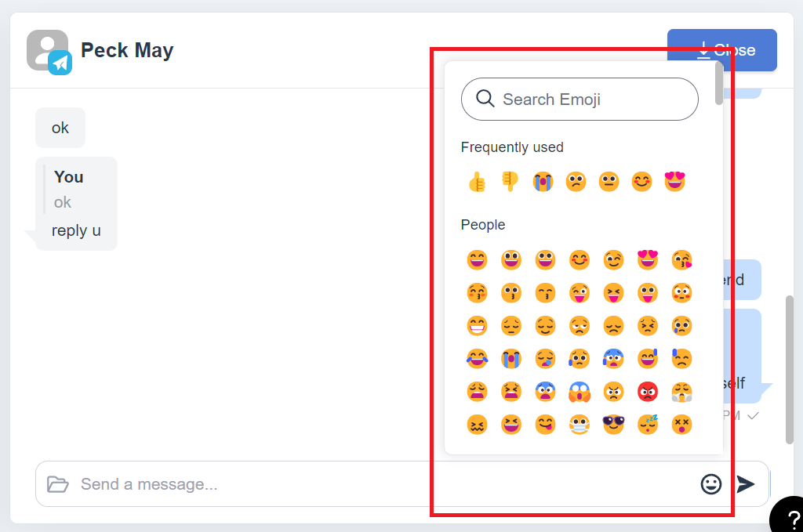This screenshot has width=803, height=532.
Task: Click the tears of joy emoji
Action: pos(477,359)
